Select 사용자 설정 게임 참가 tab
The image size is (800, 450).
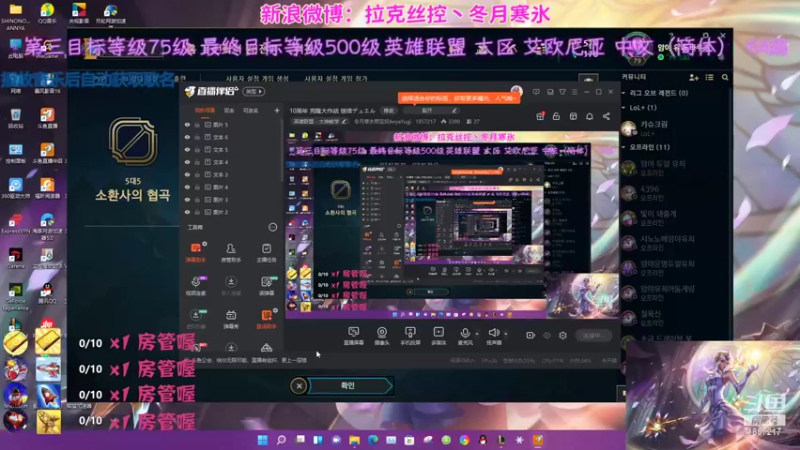[x=336, y=79]
